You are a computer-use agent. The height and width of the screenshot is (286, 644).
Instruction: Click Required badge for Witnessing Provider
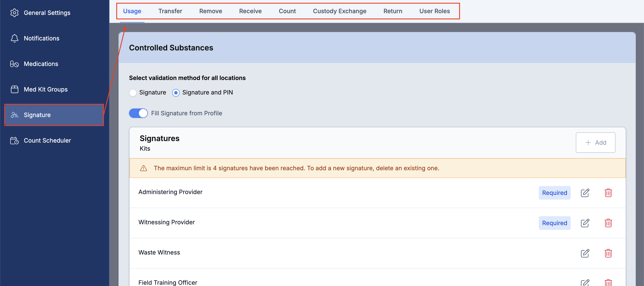[x=555, y=223]
